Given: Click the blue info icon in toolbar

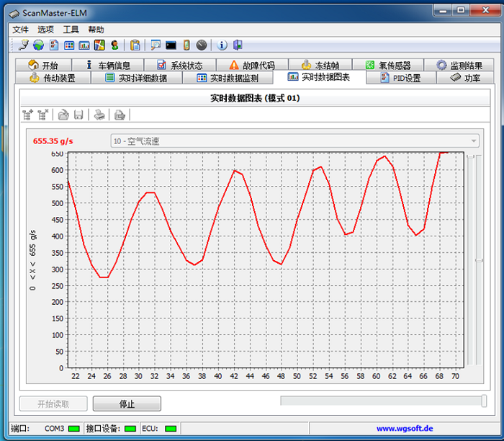Looking at the screenshot, I should click(x=222, y=45).
